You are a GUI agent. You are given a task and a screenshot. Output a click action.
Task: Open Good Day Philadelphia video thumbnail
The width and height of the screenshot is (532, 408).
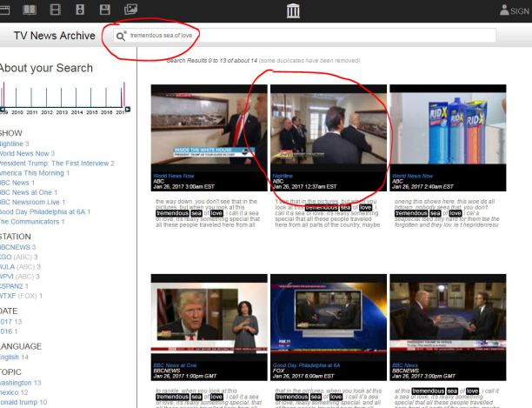click(x=329, y=318)
